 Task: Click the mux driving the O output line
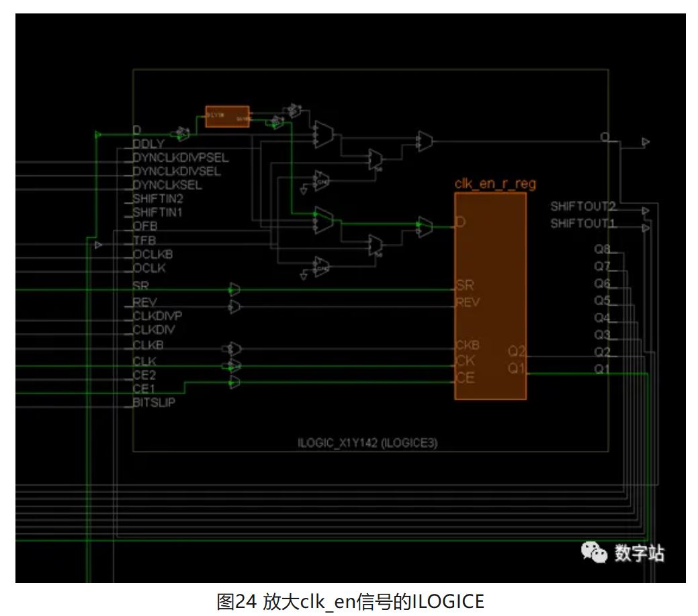coord(425,142)
